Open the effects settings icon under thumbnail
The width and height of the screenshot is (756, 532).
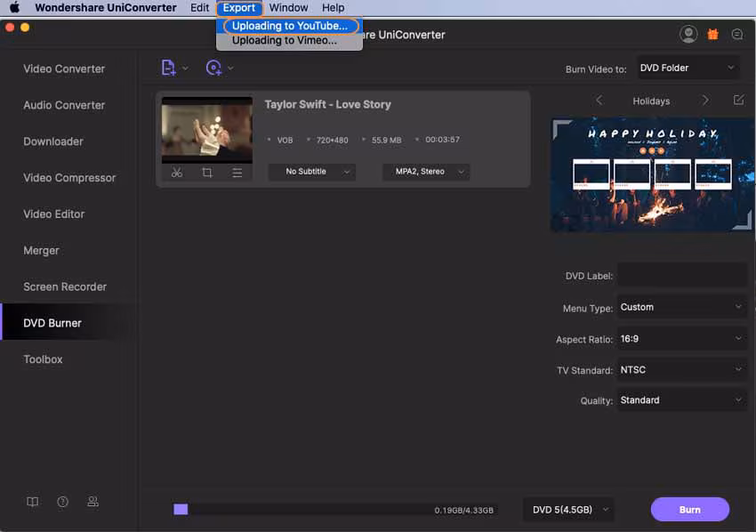(x=237, y=173)
